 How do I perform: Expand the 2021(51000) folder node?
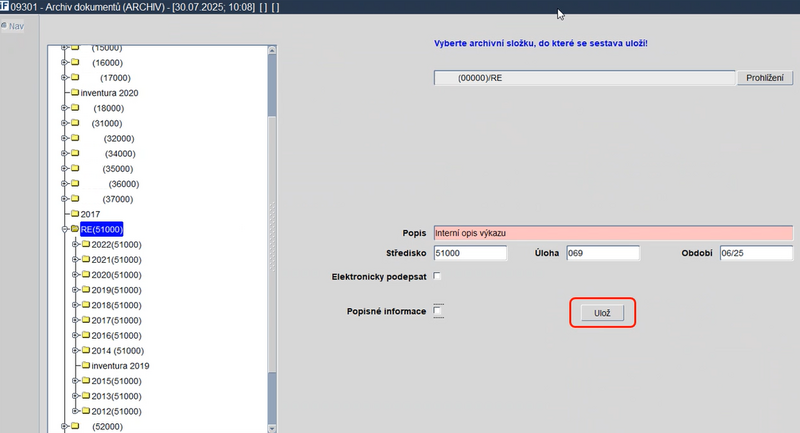click(x=76, y=260)
